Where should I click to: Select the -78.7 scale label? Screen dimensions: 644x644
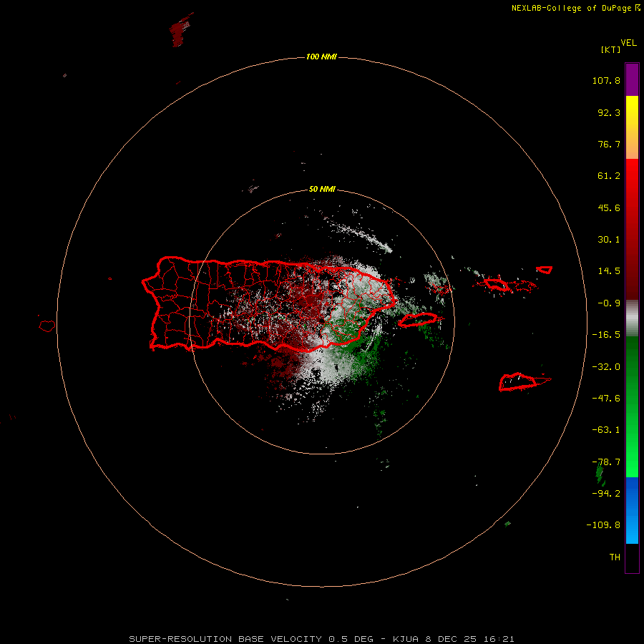606,462
